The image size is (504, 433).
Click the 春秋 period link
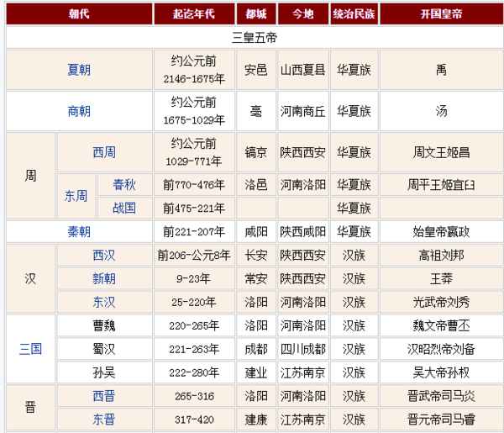(x=124, y=185)
